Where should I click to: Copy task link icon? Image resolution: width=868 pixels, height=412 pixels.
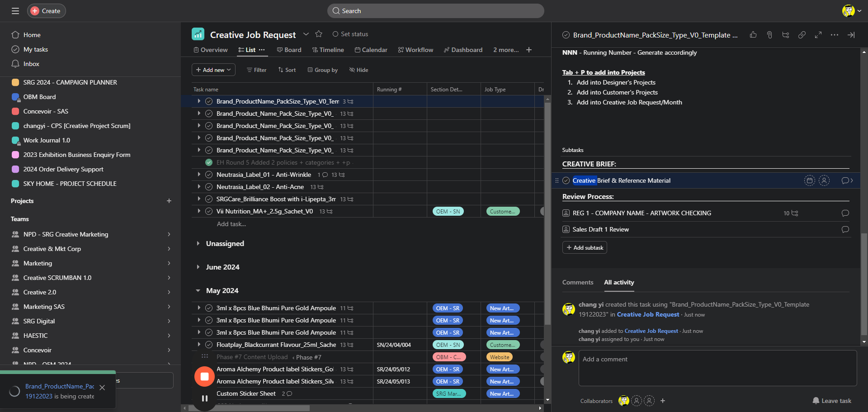802,35
